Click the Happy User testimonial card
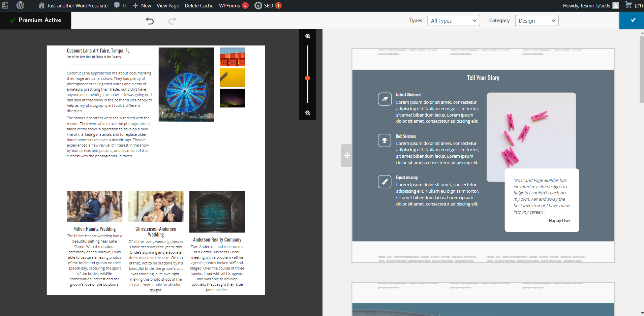The width and height of the screenshot is (644, 316). [542, 200]
